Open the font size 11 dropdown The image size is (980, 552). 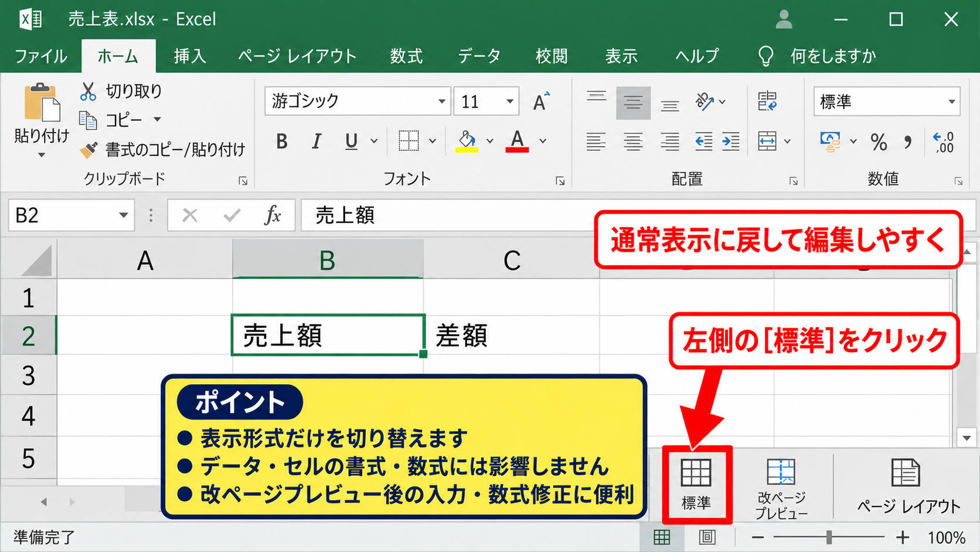[x=510, y=101]
